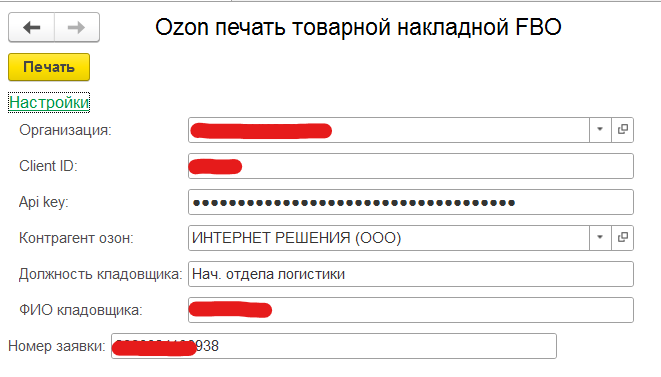The image size is (661, 377).
Task: Focus the Номер заявки input field
Action: (334, 346)
